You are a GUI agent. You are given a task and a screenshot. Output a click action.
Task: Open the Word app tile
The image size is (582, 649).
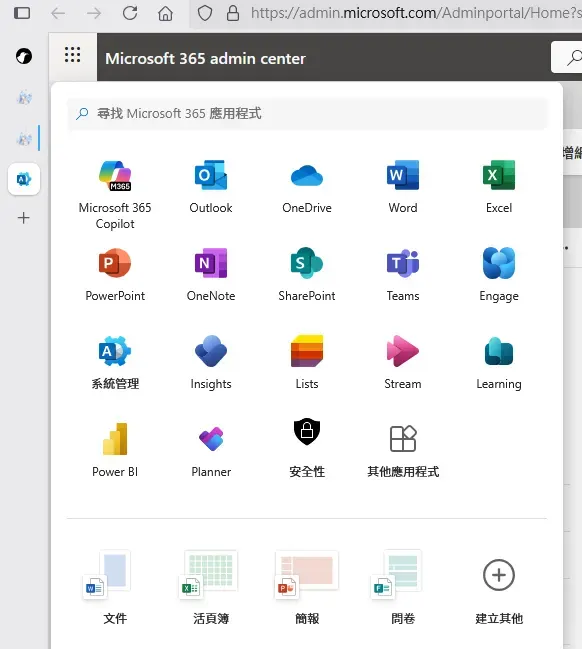pos(403,187)
